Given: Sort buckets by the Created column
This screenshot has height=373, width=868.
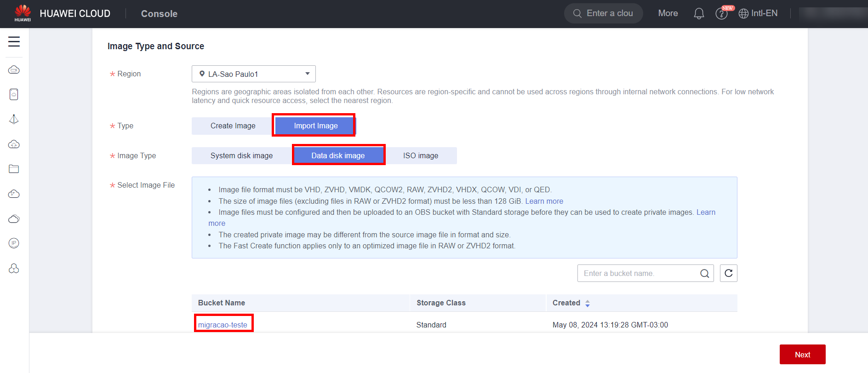Looking at the screenshot, I should coord(587,303).
